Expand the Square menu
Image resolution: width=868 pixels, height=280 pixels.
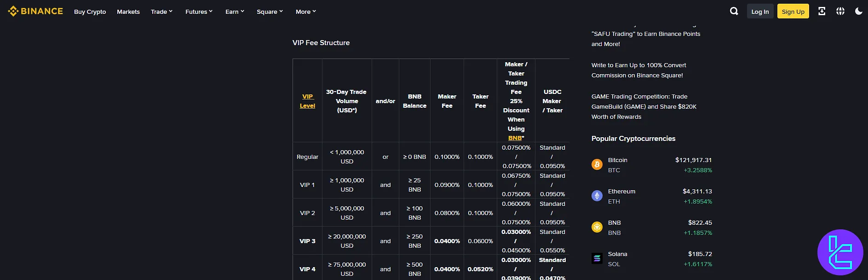point(270,12)
